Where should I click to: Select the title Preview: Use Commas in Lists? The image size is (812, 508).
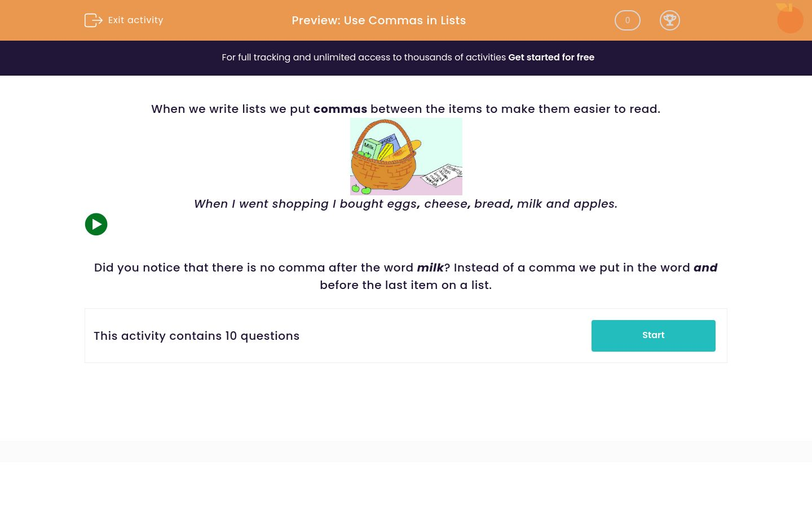click(x=378, y=20)
